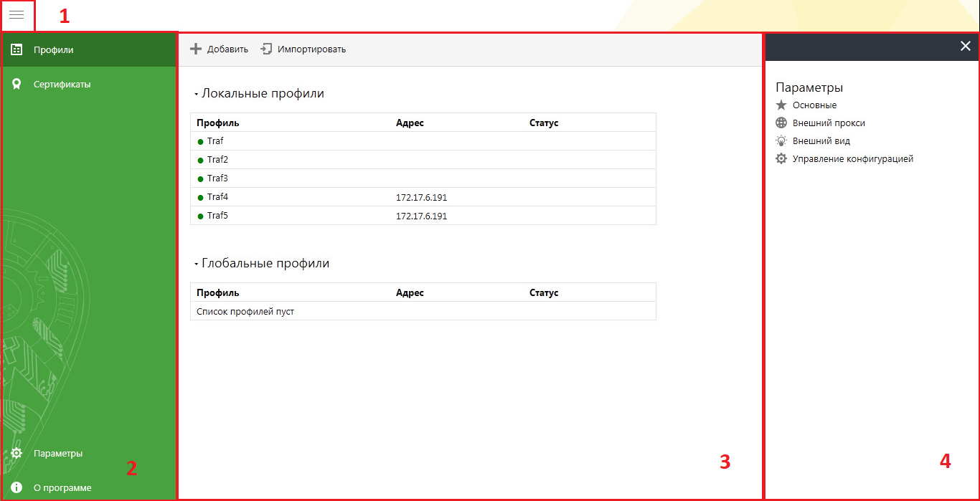980x501 pixels.
Task: Close the Параметры side panel
Action: (965, 46)
